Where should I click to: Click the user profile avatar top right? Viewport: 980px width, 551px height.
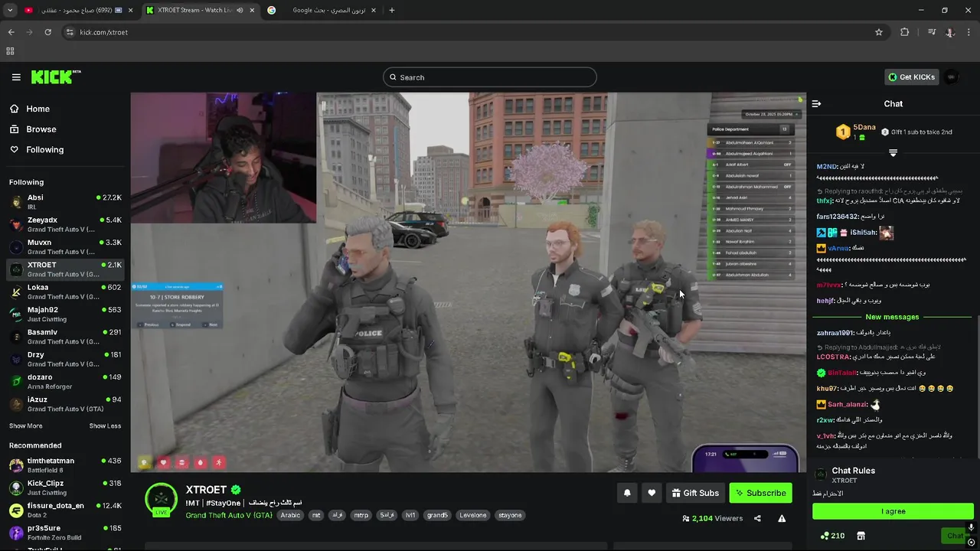[x=951, y=77]
